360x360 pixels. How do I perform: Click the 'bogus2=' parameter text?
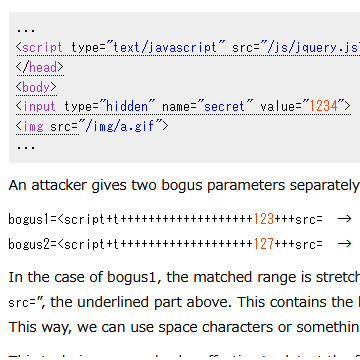(x=33, y=244)
